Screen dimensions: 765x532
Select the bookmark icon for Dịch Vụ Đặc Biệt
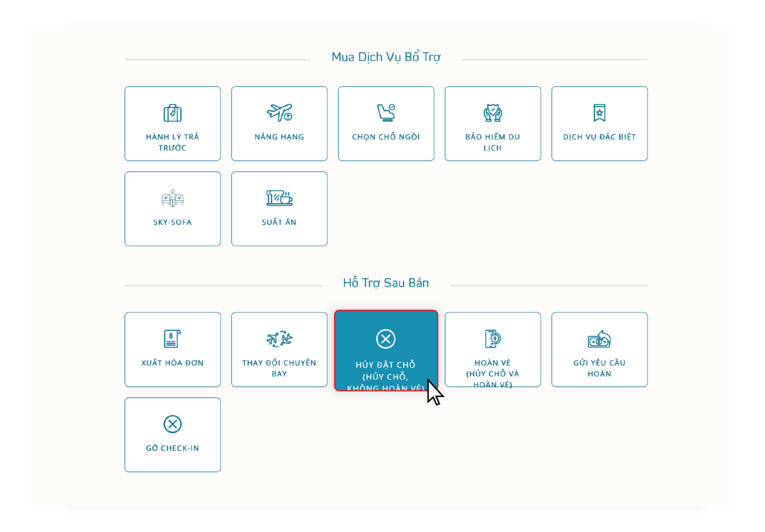pos(599,111)
